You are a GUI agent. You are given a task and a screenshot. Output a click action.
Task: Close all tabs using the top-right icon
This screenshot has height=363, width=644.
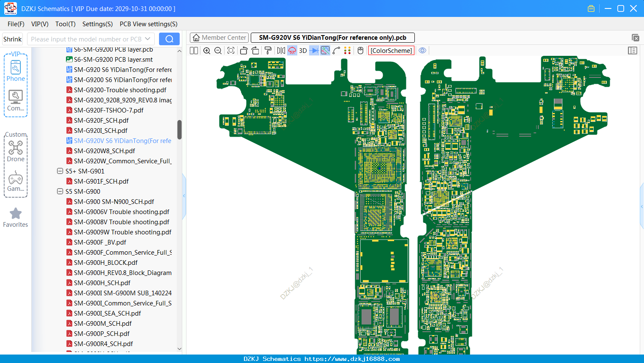[x=635, y=38]
